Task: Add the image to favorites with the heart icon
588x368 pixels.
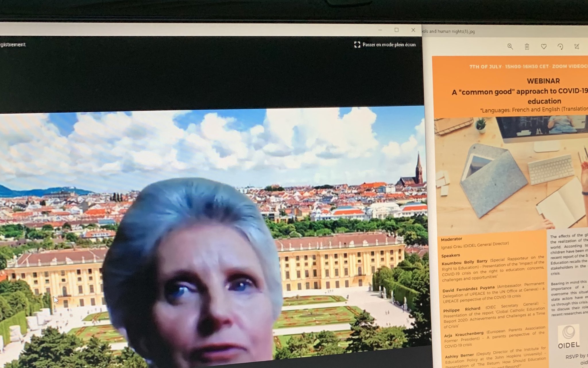Action: coord(543,47)
